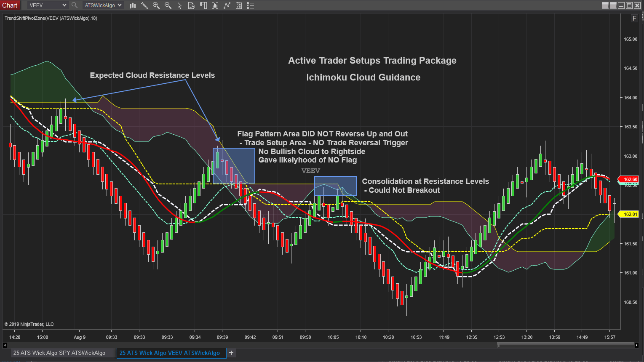Activate the zoom in magnifier tool
Image resolution: width=644 pixels, height=362 pixels.
click(156, 5)
